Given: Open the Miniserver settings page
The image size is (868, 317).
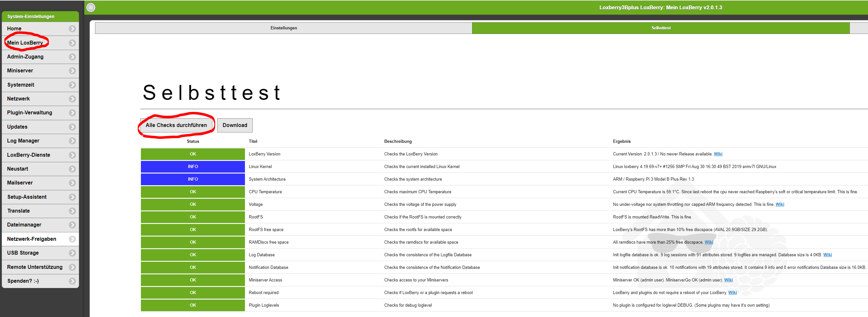Looking at the screenshot, I should (40, 71).
